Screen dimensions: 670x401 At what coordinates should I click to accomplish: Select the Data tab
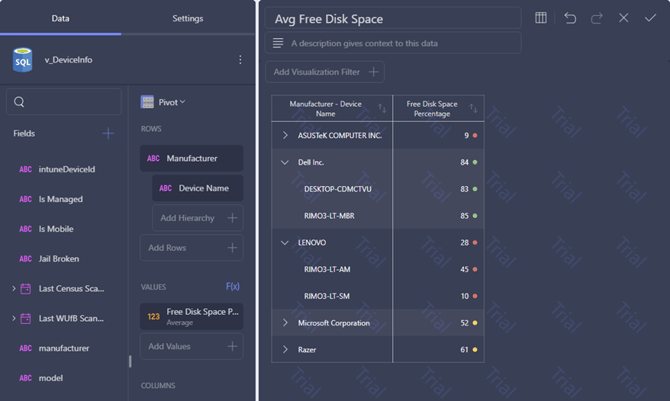tap(60, 18)
